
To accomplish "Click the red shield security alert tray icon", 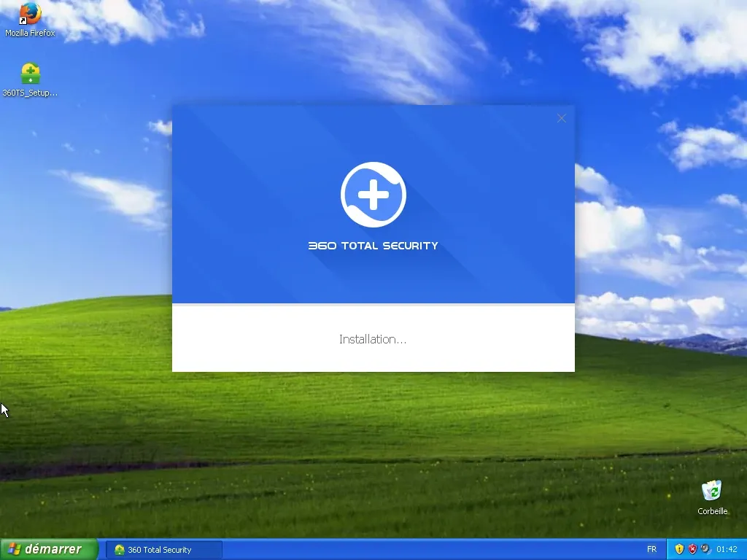I will click(692, 549).
